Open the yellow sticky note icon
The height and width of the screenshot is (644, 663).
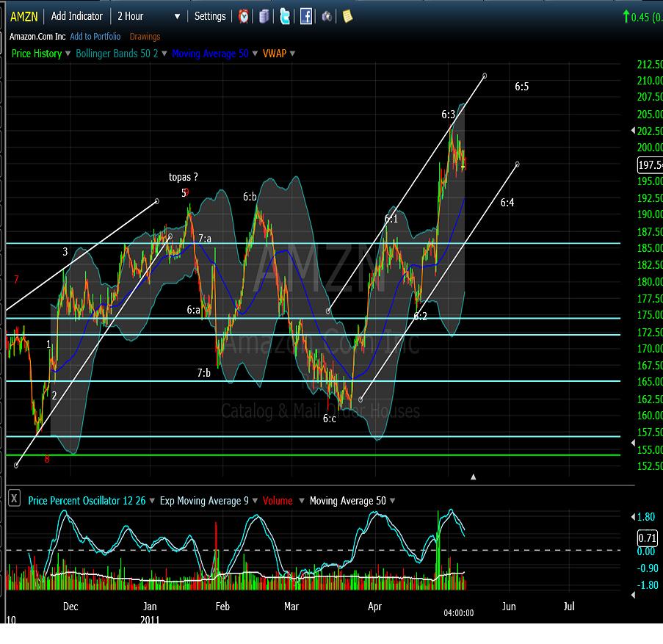(347, 16)
